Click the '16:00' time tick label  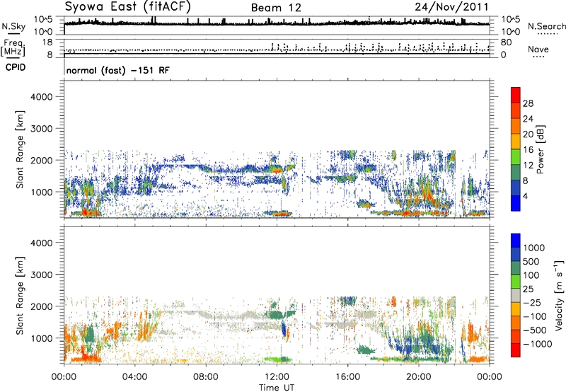coord(347,377)
